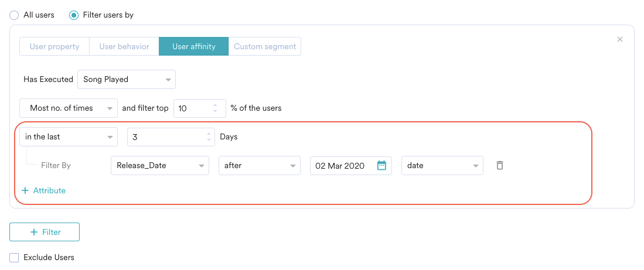
Task: Switch to the User property tab
Action: (54, 47)
